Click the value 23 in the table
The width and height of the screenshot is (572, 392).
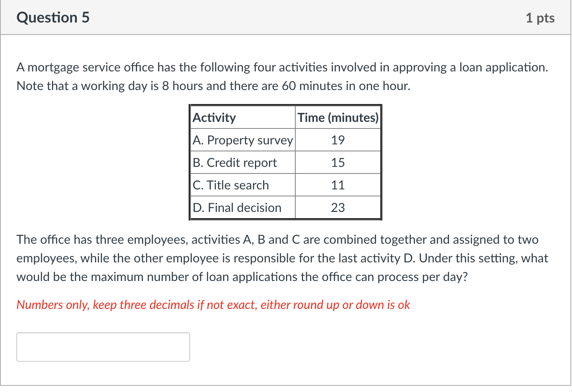tap(338, 207)
